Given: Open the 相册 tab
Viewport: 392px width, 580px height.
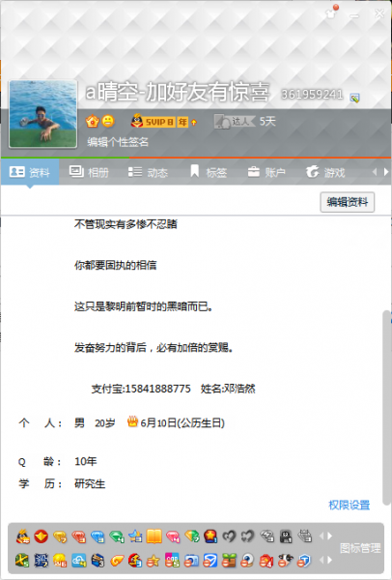Looking at the screenshot, I should (89, 172).
